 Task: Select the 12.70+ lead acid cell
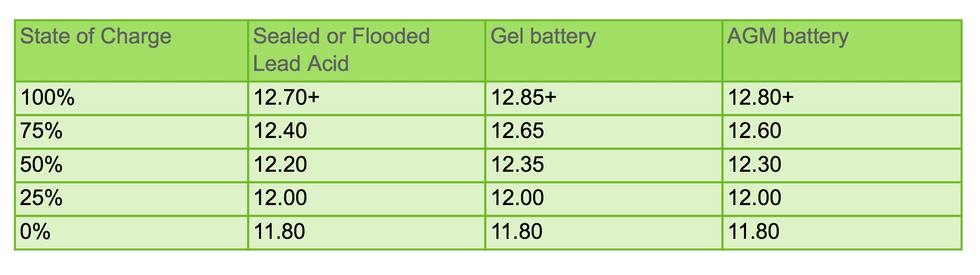click(367, 98)
